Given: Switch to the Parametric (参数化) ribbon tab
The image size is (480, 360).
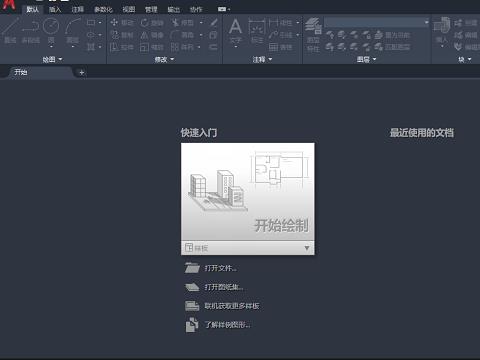Looking at the screenshot, I should tap(103, 9).
